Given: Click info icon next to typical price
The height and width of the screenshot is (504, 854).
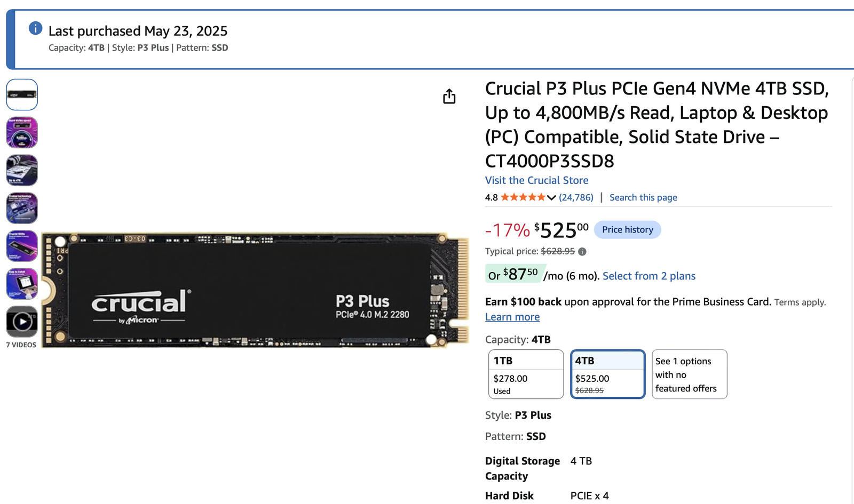Looking at the screenshot, I should coord(582,252).
